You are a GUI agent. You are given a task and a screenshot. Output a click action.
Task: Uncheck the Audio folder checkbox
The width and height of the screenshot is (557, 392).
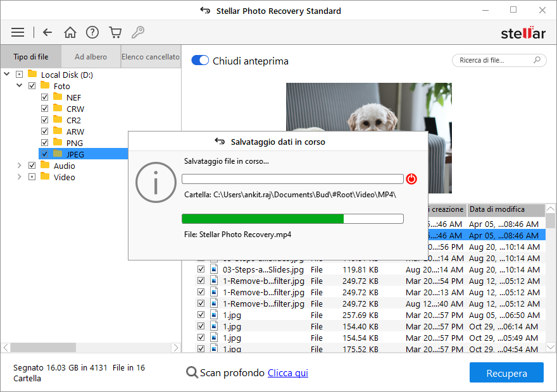32,166
